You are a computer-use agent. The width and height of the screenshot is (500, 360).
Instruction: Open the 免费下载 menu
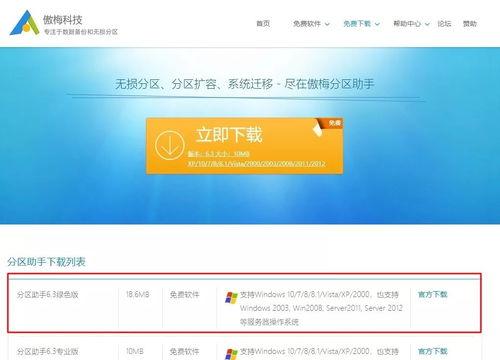click(x=357, y=24)
